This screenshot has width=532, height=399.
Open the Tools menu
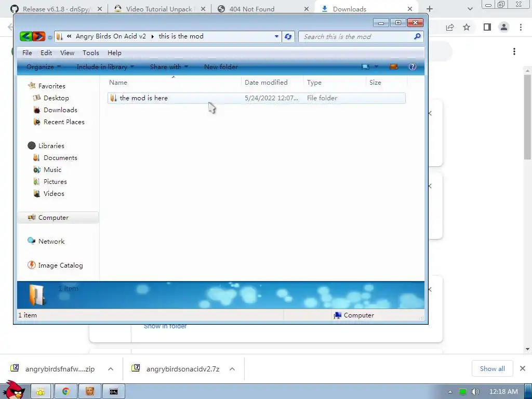tap(90, 53)
